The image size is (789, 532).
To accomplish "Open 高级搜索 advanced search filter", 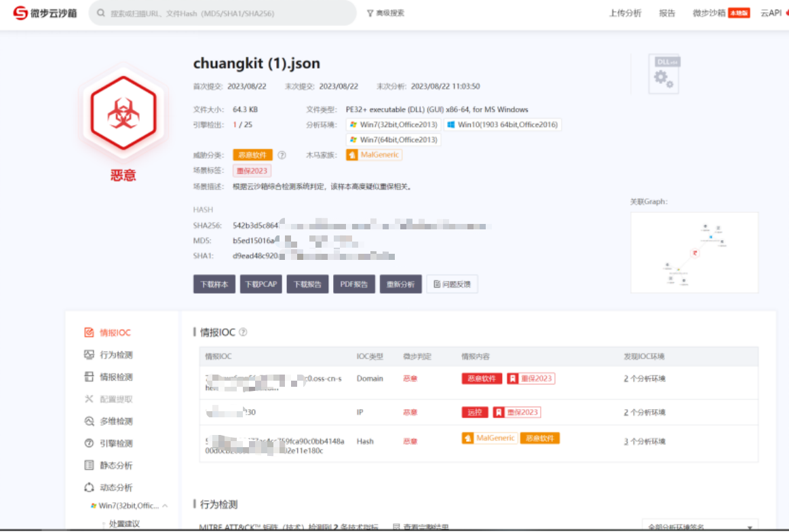I will point(385,13).
